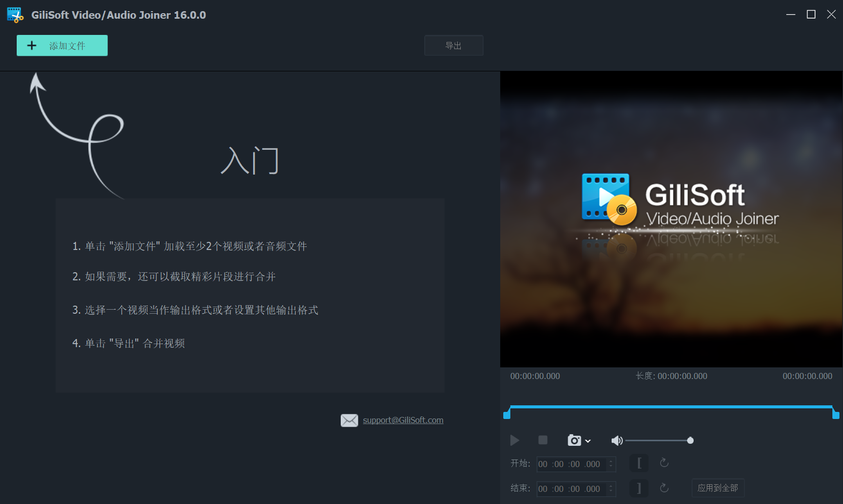Click the 导出 export button
This screenshot has width=843, height=504.
pos(454,46)
